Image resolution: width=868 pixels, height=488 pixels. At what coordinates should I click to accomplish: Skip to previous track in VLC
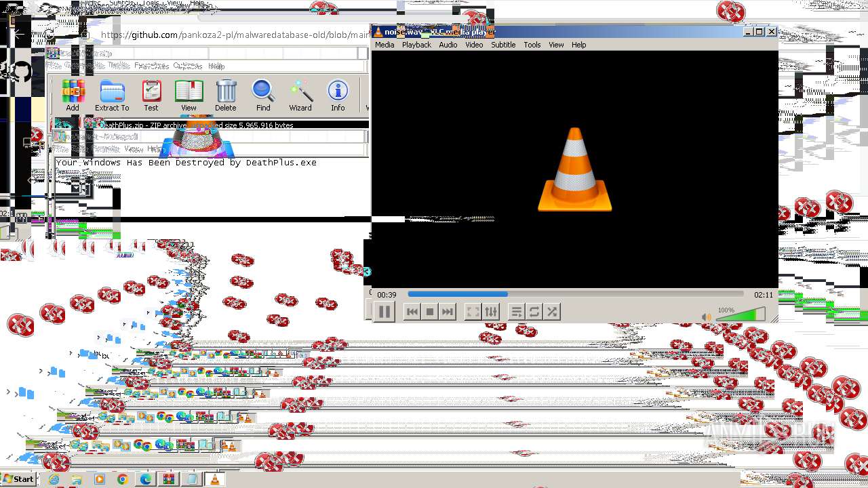pos(412,312)
